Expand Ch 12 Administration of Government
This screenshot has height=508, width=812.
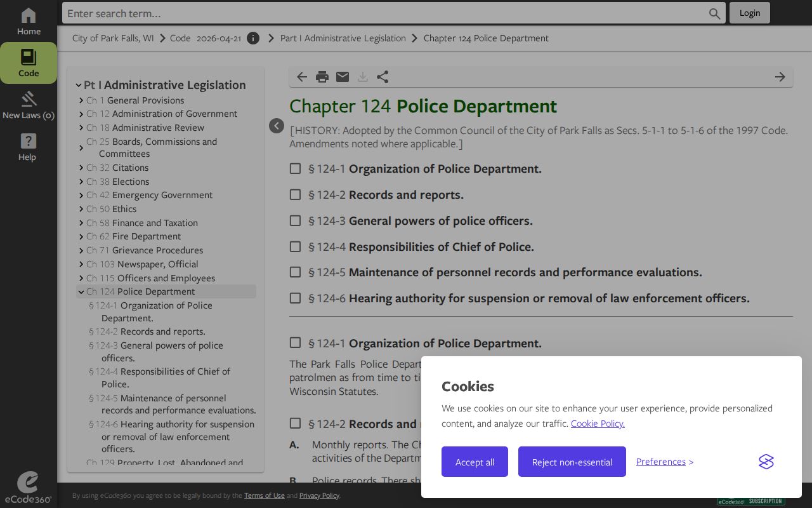pos(81,114)
